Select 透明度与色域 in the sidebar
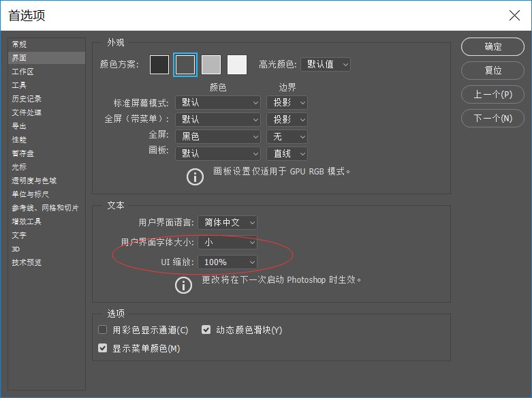Screen dimensions: 532x398 (34, 181)
